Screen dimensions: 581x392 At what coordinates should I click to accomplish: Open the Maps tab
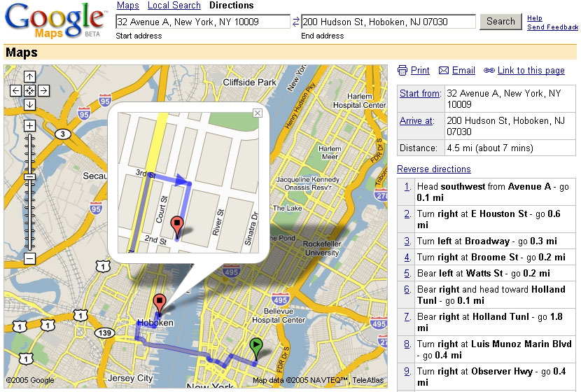click(x=128, y=6)
